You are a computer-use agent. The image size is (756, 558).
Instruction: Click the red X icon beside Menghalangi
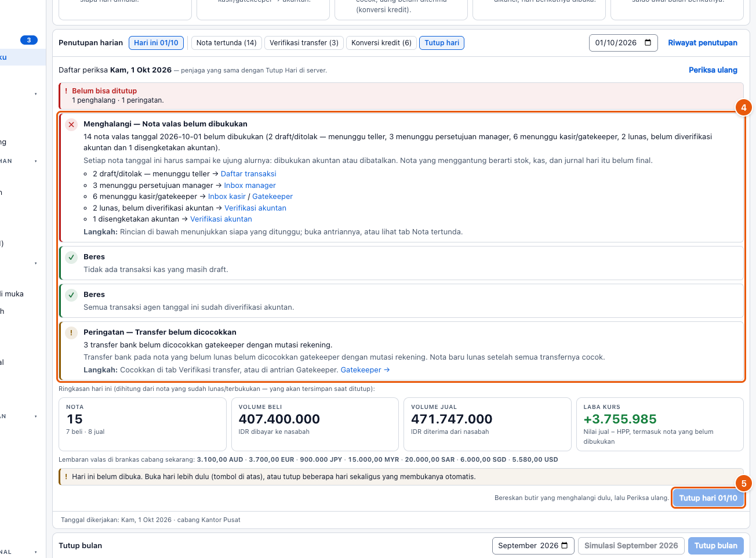click(71, 125)
